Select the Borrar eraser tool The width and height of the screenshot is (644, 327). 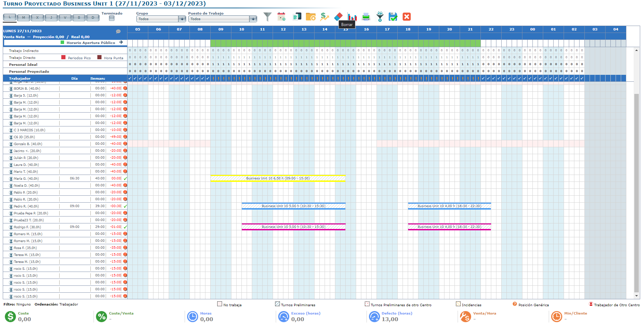click(338, 17)
